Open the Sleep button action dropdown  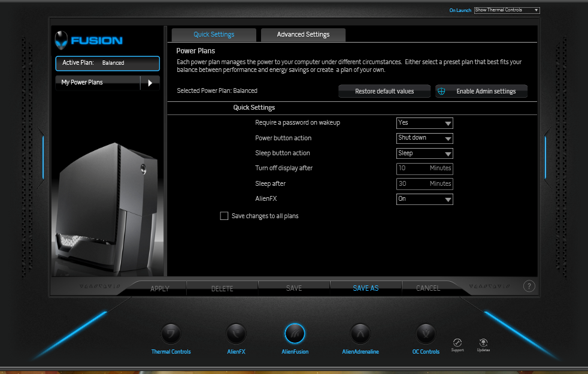(425, 153)
